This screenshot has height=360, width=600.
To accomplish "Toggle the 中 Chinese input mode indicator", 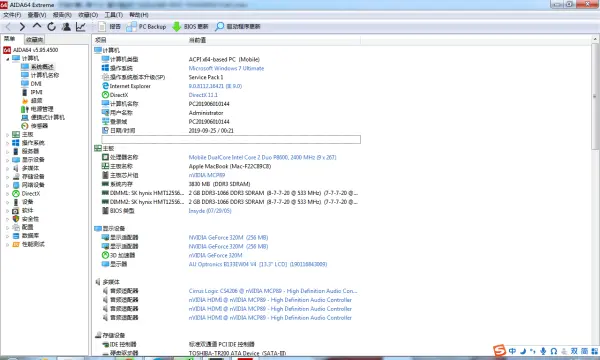I will [x=512, y=350].
